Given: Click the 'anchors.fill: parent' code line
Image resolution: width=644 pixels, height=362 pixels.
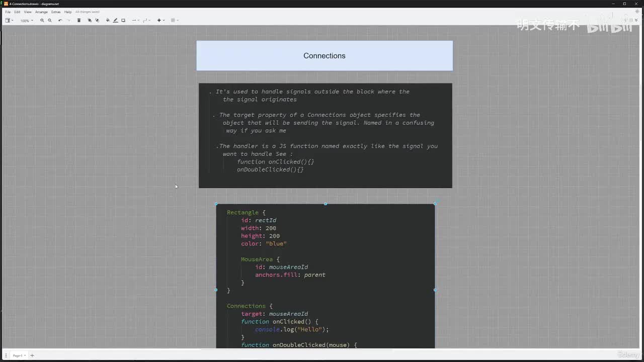Looking at the screenshot, I should click(x=290, y=275).
